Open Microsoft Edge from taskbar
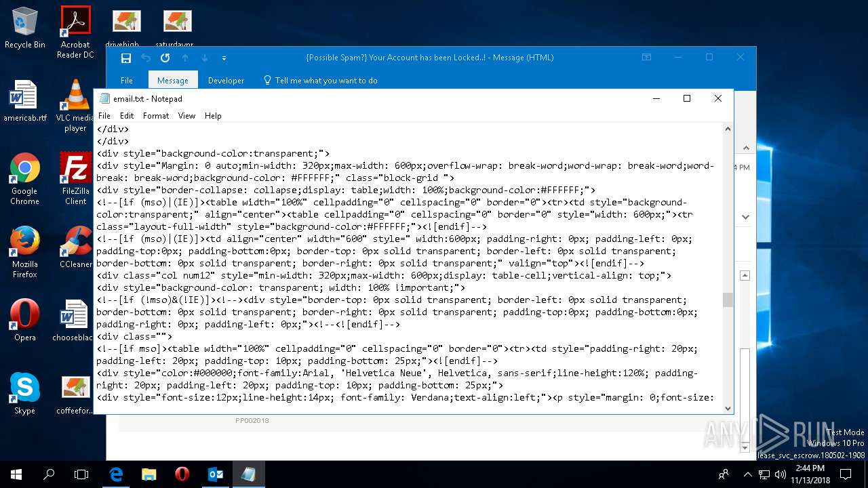Image resolution: width=868 pixels, height=488 pixels. [116, 474]
